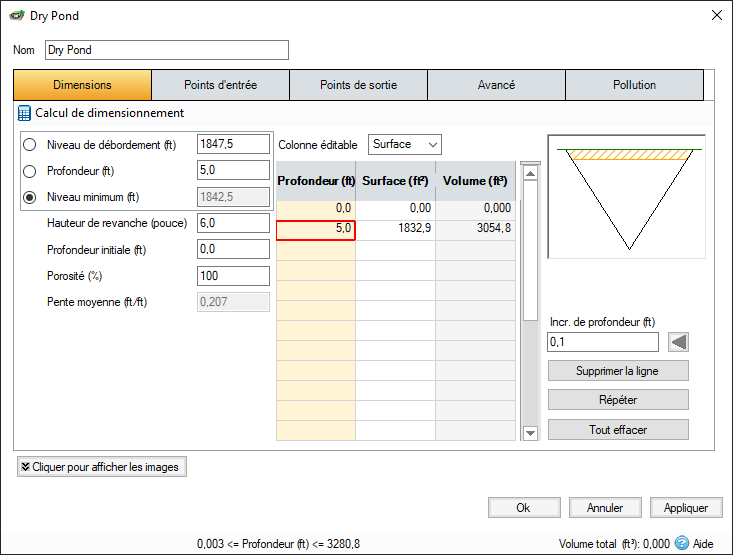Click the Dry Pond app icon in title bar
733x555 pixels.
[17, 15]
